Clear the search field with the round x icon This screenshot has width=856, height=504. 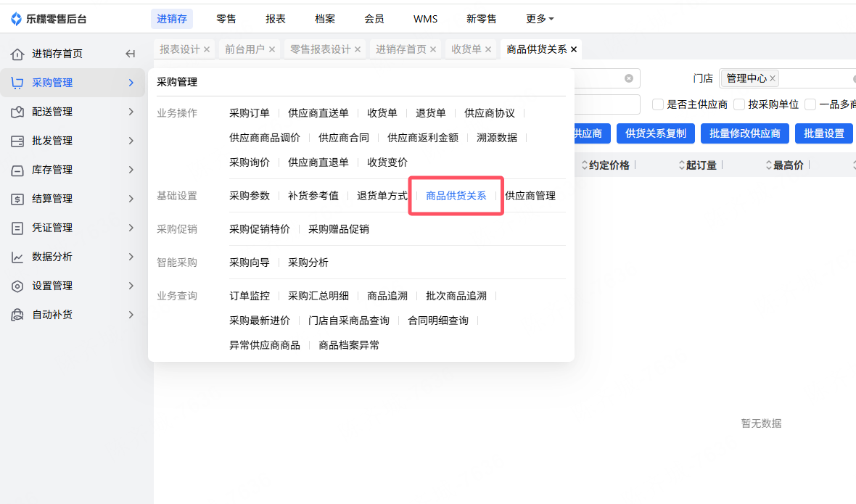[x=629, y=78]
